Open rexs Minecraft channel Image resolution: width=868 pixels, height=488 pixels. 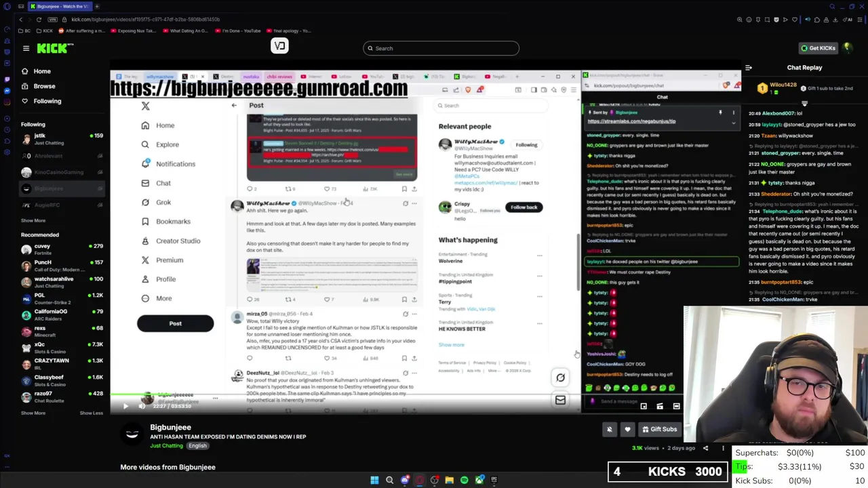[62, 331]
